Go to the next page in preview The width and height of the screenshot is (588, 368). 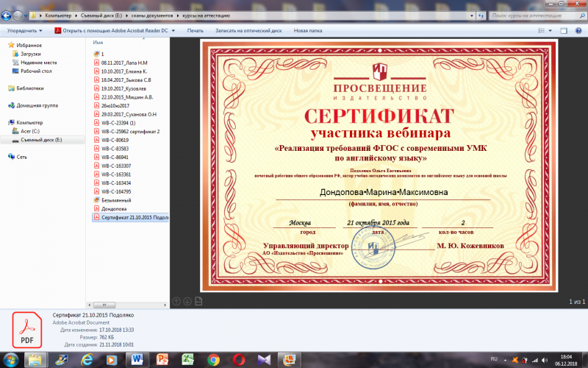coord(187,301)
